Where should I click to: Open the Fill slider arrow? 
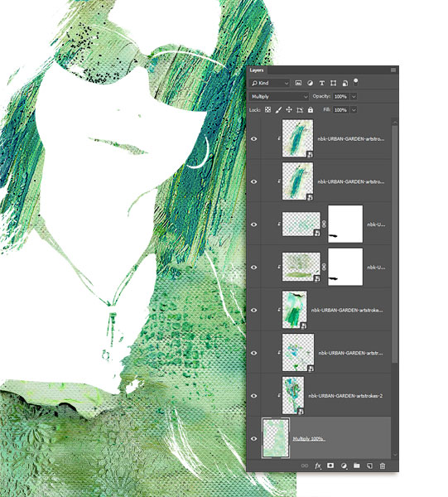tap(354, 110)
